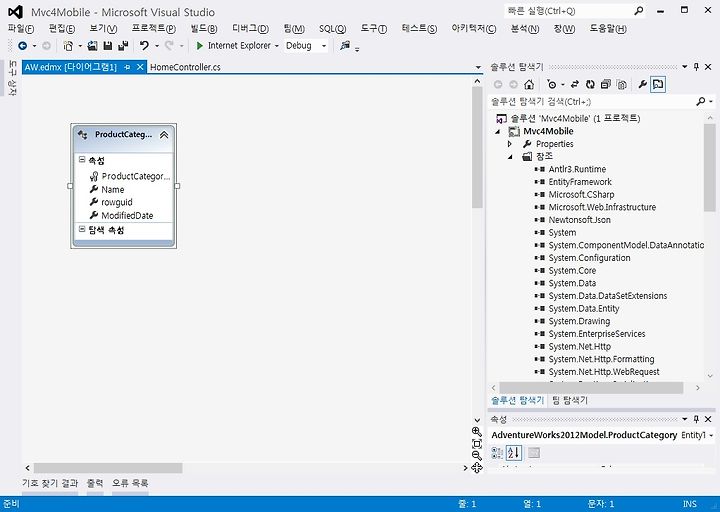720x512 pixels.
Task: Click the Save All toolbar icon
Action: click(123, 46)
